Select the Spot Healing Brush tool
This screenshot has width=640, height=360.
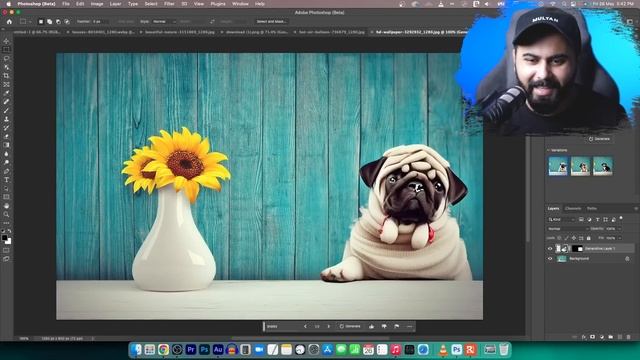point(6,102)
